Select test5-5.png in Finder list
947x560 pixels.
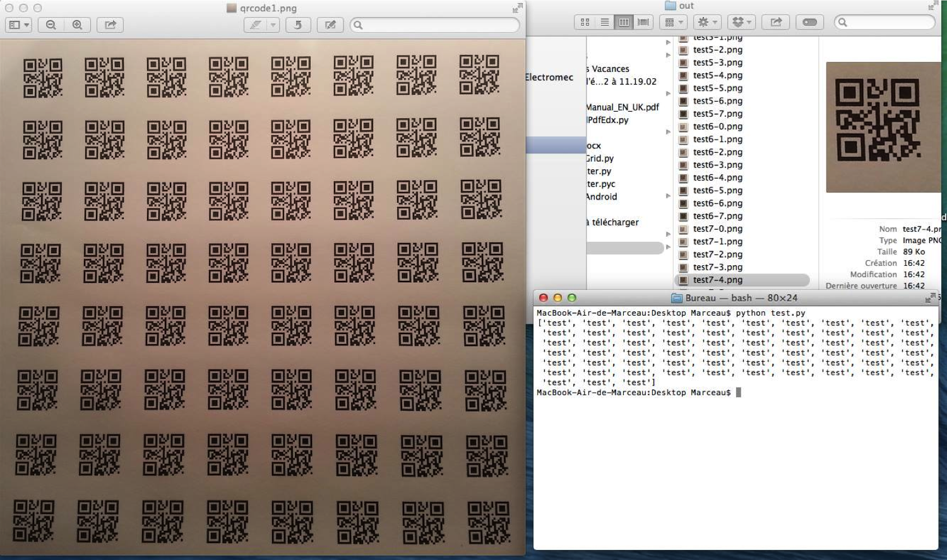coord(718,88)
